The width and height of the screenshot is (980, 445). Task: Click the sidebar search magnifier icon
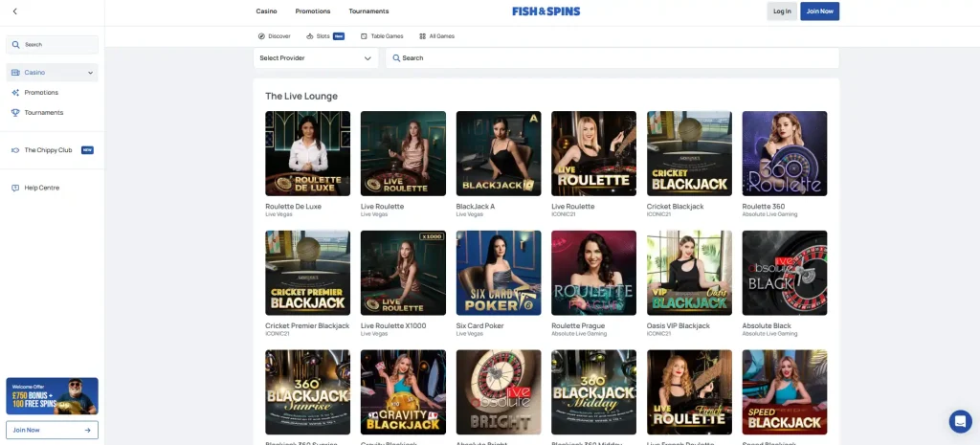click(15, 45)
